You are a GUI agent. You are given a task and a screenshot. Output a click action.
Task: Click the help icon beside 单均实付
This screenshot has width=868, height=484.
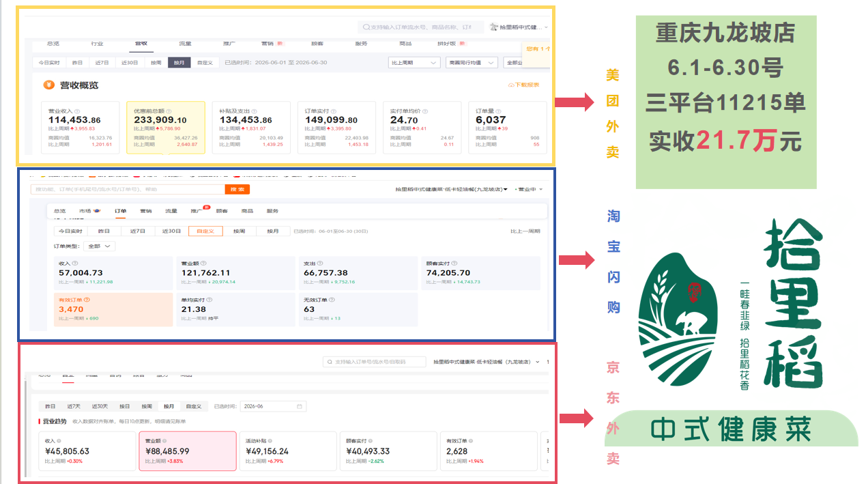210,300
